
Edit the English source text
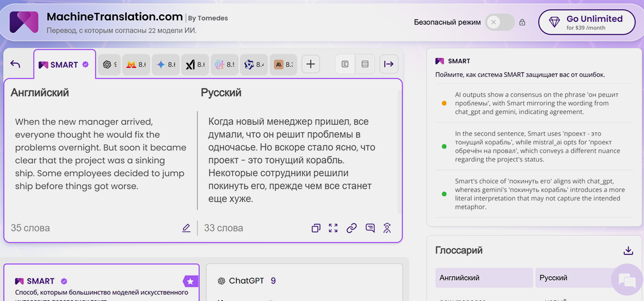tap(187, 228)
